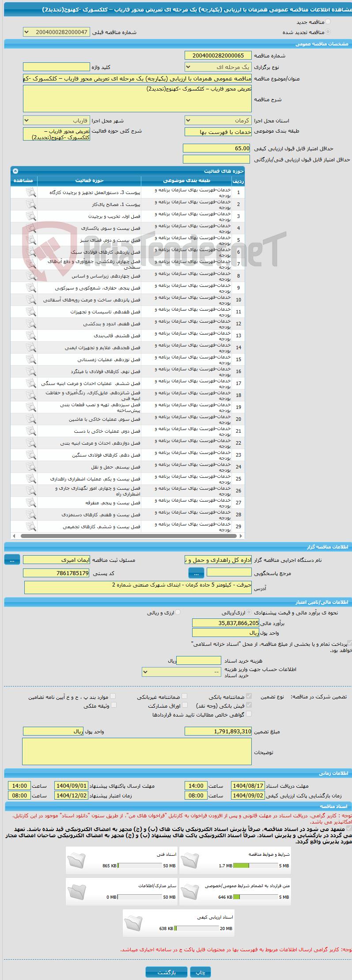Viewport: 352px width, 980px height.
Task: Select the مناقصه جدید radio button
Action: pyautogui.click(x=328, y=22)
